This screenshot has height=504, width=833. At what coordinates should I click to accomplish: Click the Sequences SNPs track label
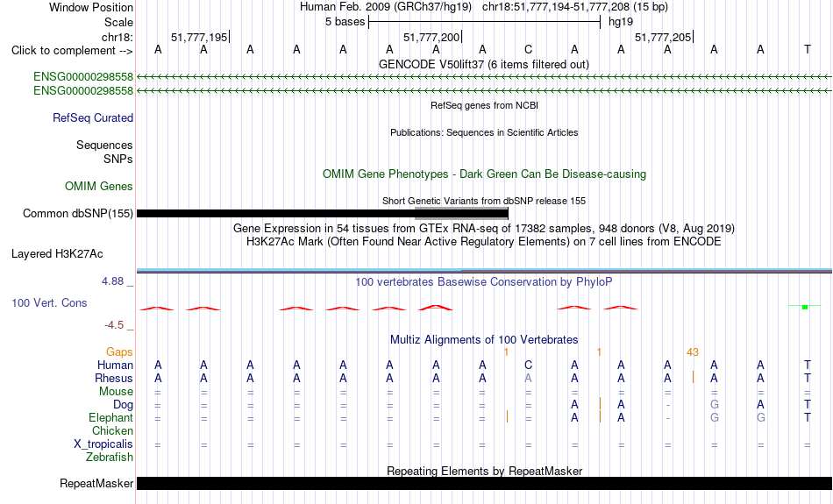coord(104,152)
